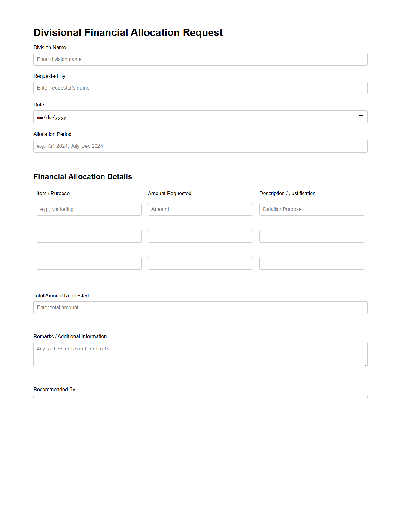The height and width of the screenshot is (532, 401).
Task: Click the Division Name label
Action: (x=50, y=48)
